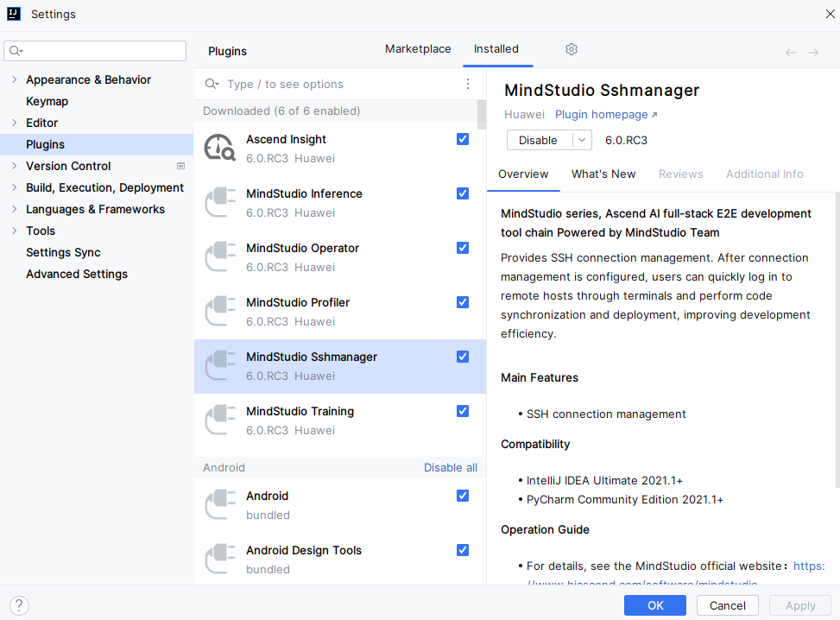Click the MindStudio Inference plugin icon
This screenshot has width=840, height=620.
219,202
